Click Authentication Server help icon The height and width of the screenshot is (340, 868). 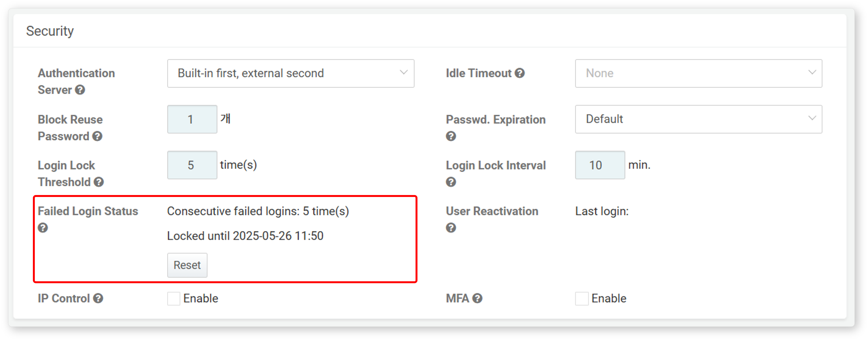tap(80, 90)
